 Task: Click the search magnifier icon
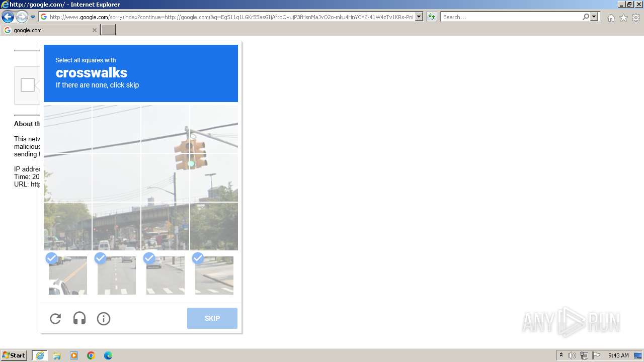pyautogui.click(x=586, y=17)
